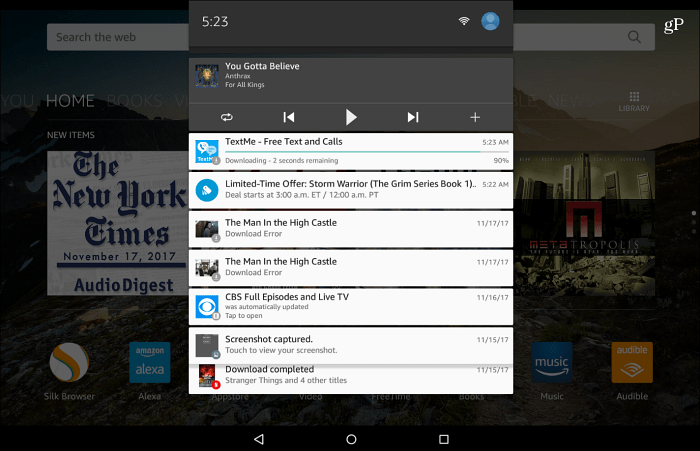This screenshot has width=700, height=451.
Task: Open the Screenshot captured notification
Action: tap(351, 346)
